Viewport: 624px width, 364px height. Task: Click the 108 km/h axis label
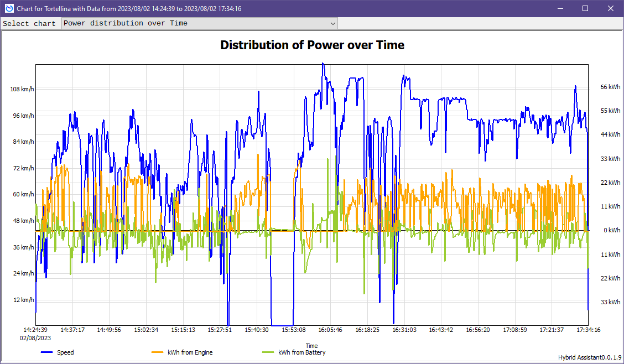pyautogui.click(x=22, y=89)
